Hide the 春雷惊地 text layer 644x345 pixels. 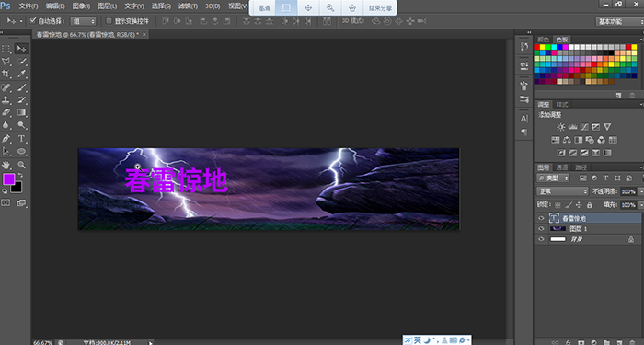(541, 218)
